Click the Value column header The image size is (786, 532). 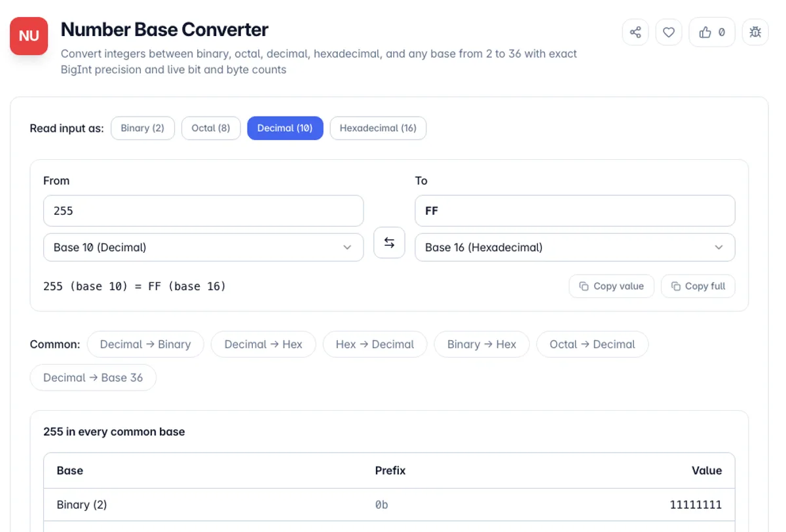click(x=707, y=470)
